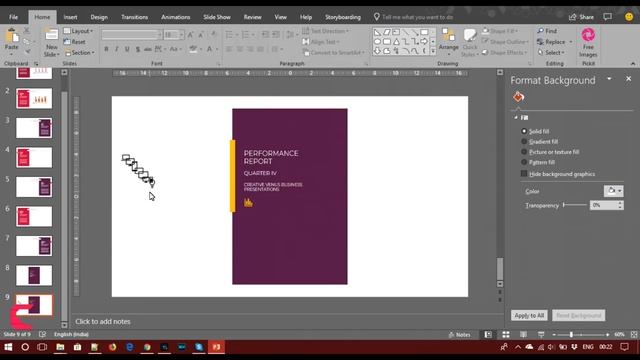Click the Fill paint bucket icon in Format Background
This screenshot has height=360, width=640.
(x=518, y=97)
